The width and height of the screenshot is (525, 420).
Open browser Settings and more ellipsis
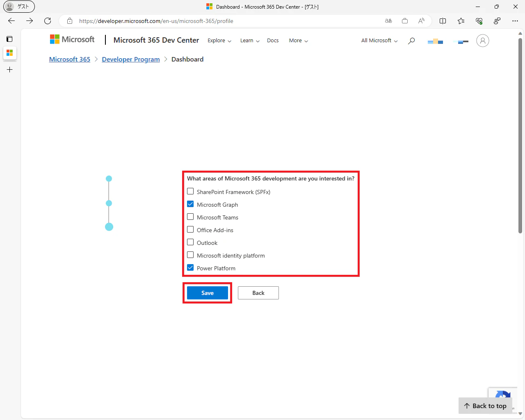coord(515,21)
